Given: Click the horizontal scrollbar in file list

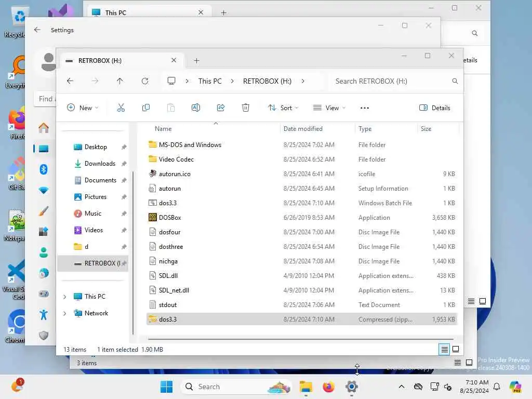Looking at the screenshot, I should 301,339.
